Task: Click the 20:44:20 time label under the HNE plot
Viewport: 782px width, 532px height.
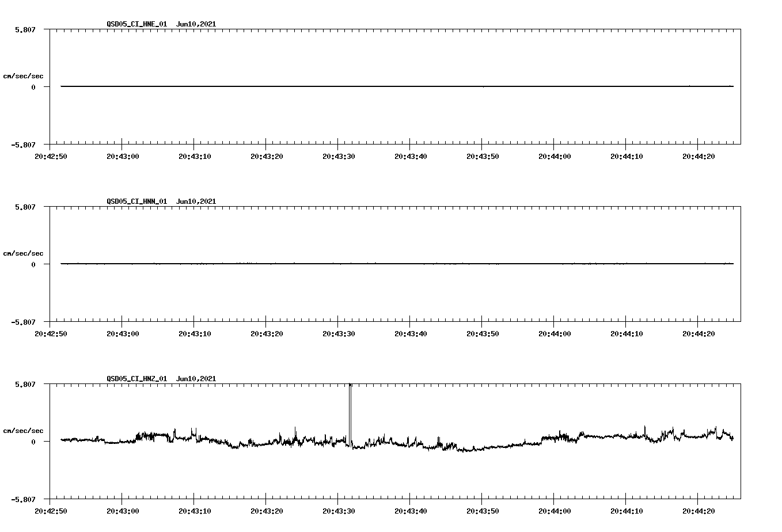Action: [x=699, y=156]
